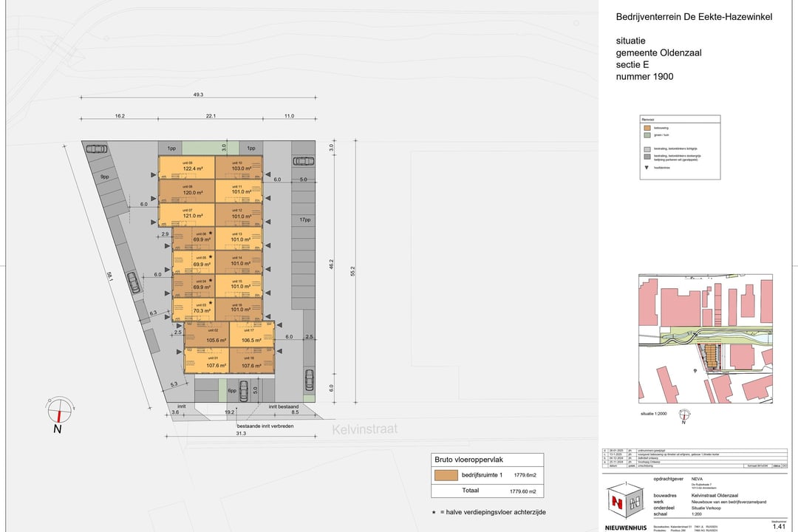This screenshot has height=532, width=798.
Task: Click the '6pp' parking label
Action: click(232, 391)
